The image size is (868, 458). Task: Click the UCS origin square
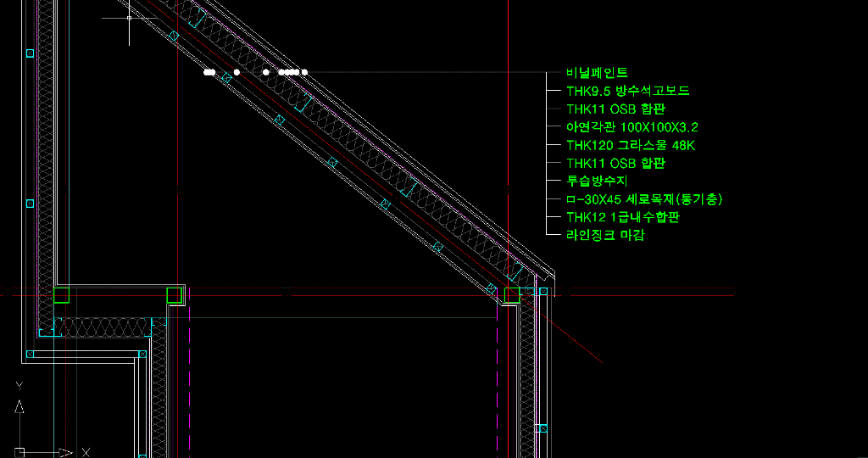19,452
